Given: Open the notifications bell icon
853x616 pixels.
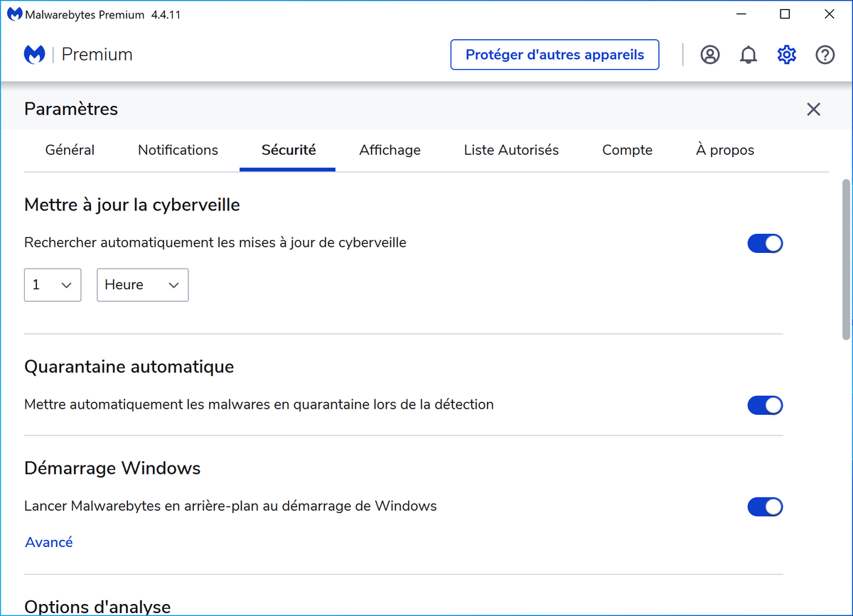Looking at the screenshot, I should (749, 55).
